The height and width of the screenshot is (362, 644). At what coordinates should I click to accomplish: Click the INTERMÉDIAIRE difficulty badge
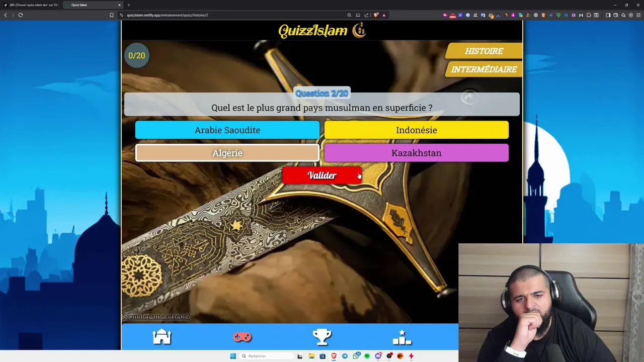tap(484, 69)
